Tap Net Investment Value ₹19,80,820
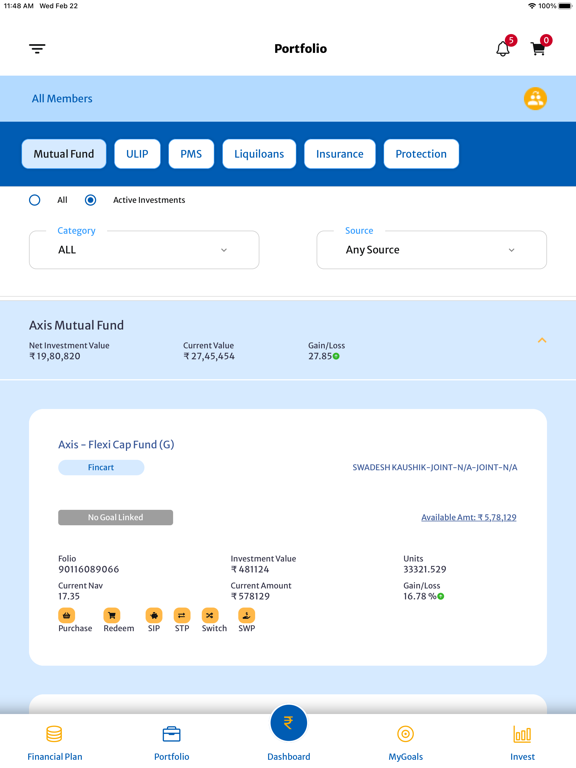The image size is (576, 768). [x=54, y=356]
